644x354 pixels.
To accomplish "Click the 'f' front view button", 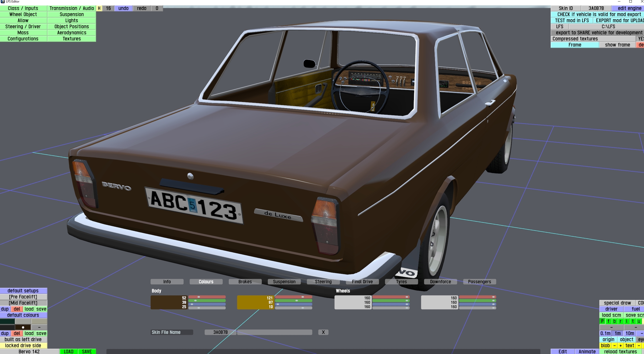I will (608, 321).
